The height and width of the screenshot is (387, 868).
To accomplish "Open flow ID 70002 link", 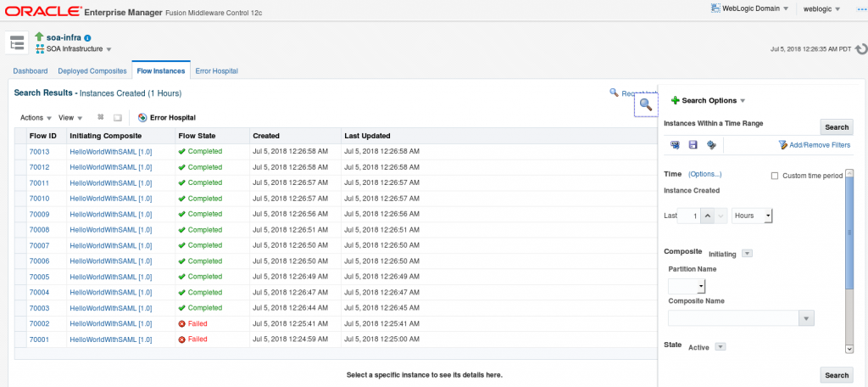I will pyautogui.click(x=39, y=324).
